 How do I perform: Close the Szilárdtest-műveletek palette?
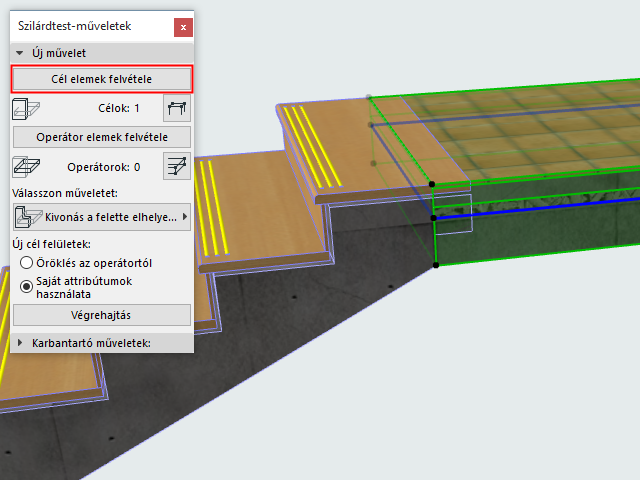183,27
